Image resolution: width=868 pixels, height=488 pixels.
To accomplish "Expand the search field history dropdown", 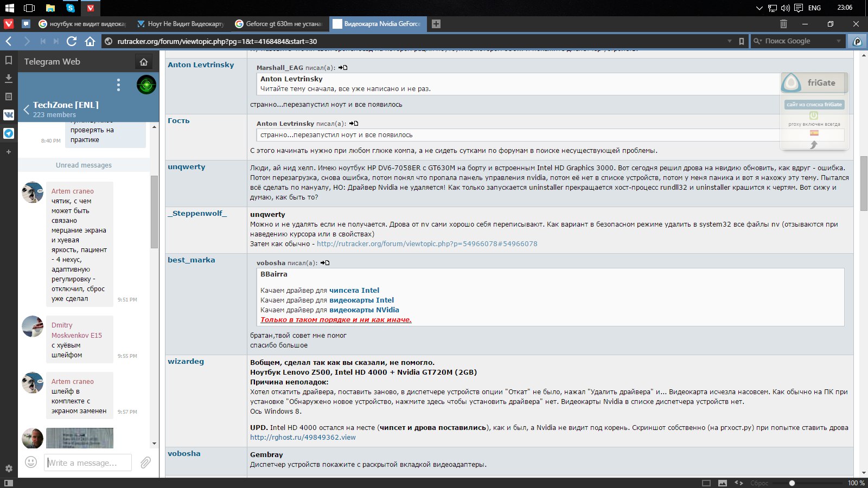I will 839,41.
